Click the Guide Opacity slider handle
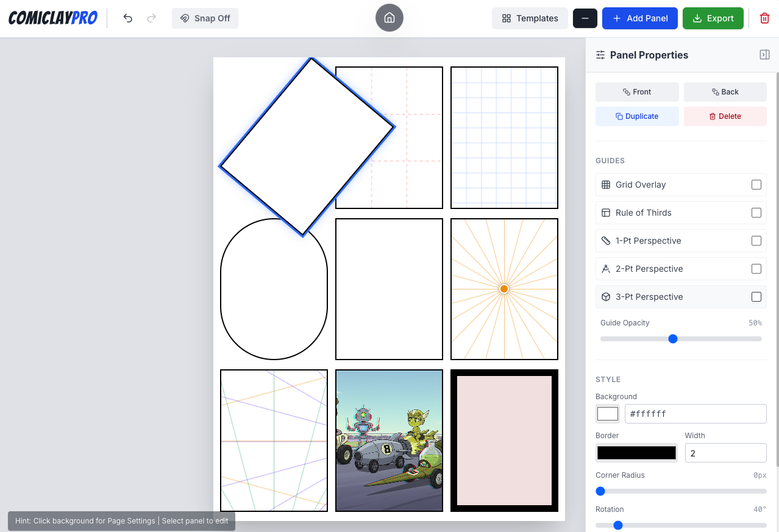The height and width of the screenshot is (532, 779). pyautogui.click(x=673, y=339)
